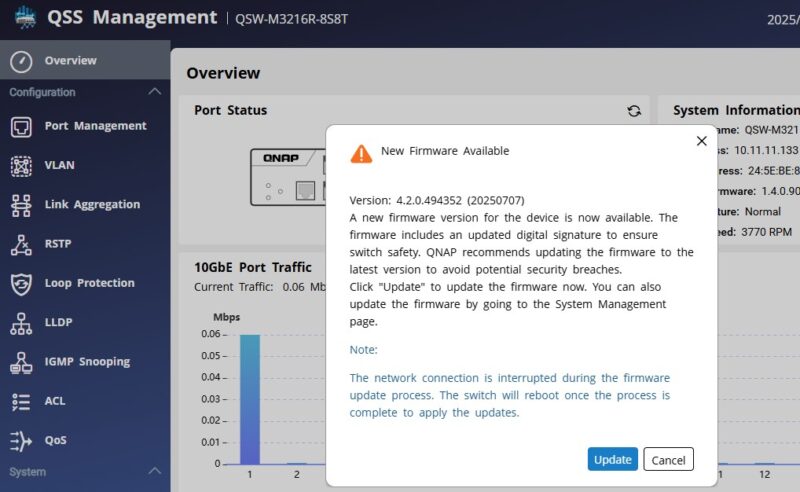Screen dimensions: 800x492
Task: Click the QNAP switch device image
Action: [x=288, y=177]
